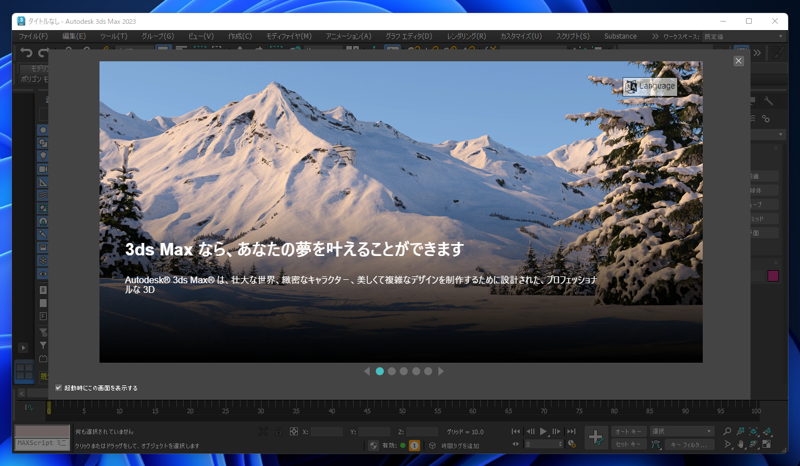The image size is (800, 466).
Task: Open the グラフ エディタ(D) menu
Action: pyautogui.click(x=409, y=36)
